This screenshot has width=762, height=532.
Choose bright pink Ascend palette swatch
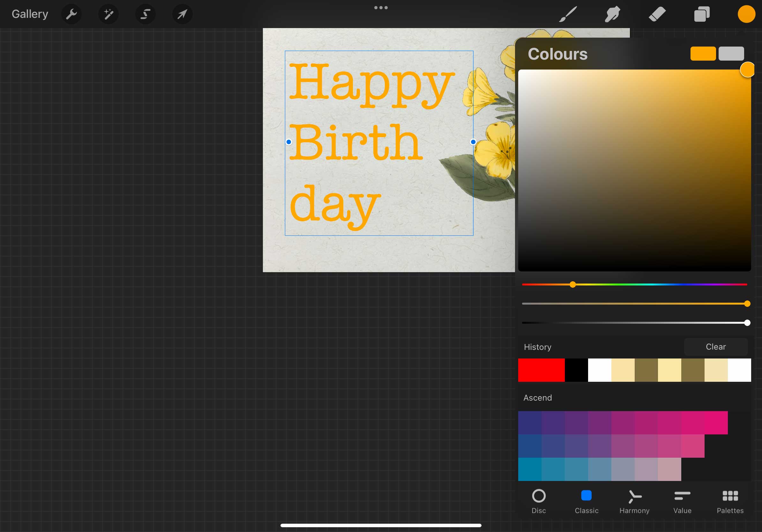coord(716,423)
